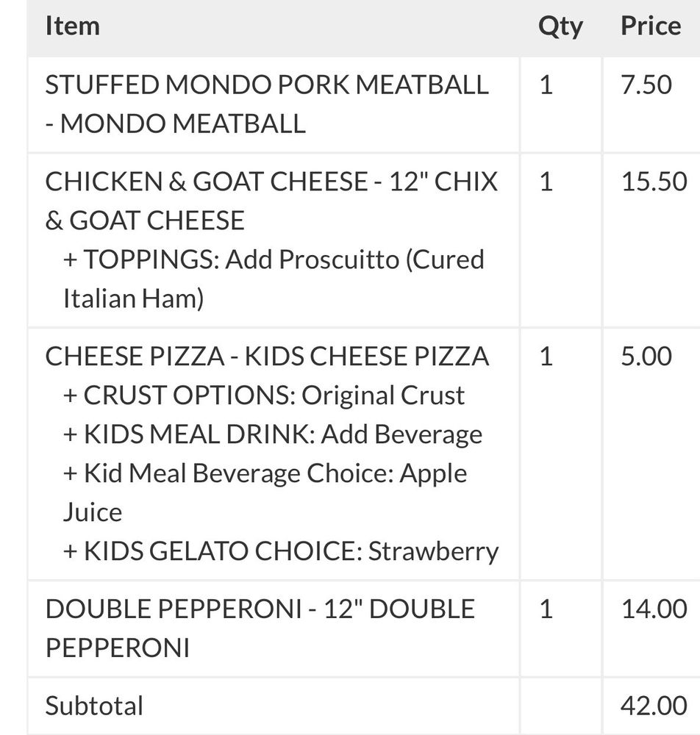Screen dimensions: 700x735
Task: Click the 7.50 meatball price
Action: 646,85
